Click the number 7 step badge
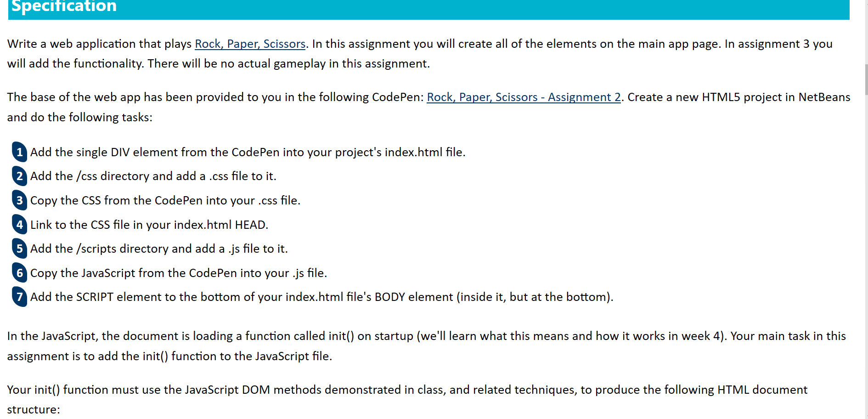 point(19,297)
